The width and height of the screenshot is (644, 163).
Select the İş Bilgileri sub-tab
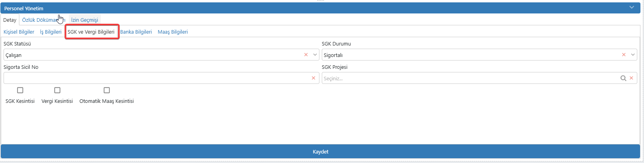click(51, 32)
